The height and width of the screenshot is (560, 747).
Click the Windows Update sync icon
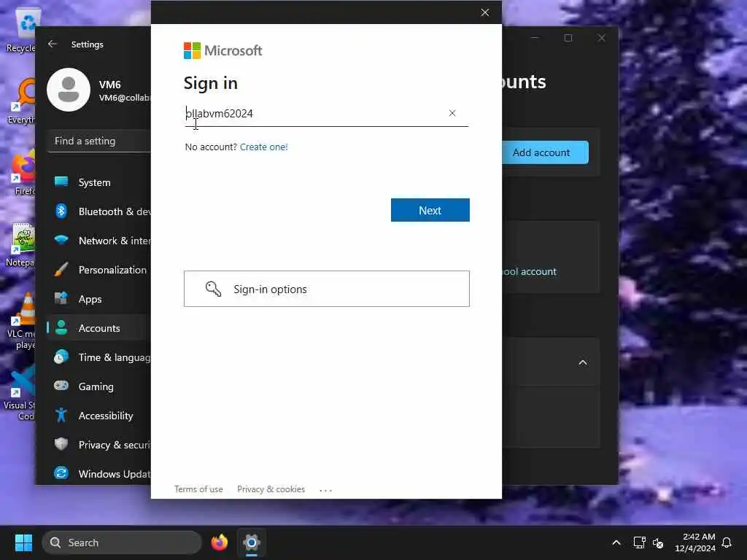click(x=61, y=472)
